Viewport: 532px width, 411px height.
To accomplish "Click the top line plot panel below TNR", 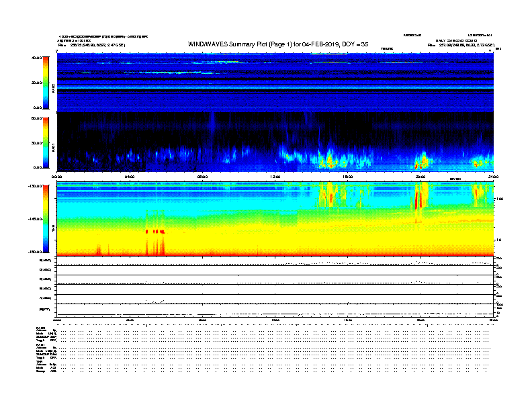I will (x=275, y=261).
